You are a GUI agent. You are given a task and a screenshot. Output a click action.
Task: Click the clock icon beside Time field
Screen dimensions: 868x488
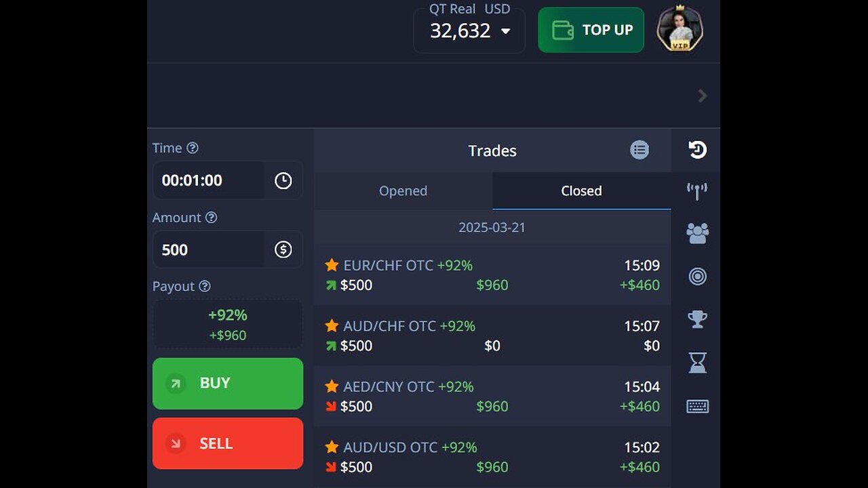coord(283,180)
